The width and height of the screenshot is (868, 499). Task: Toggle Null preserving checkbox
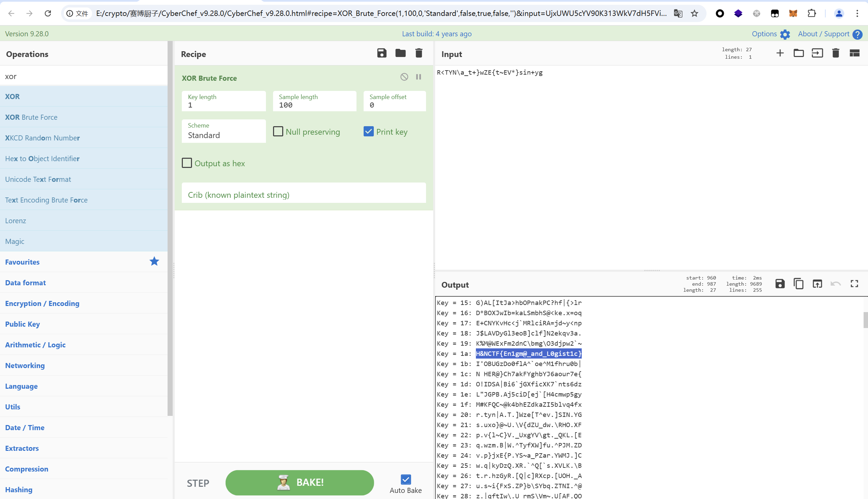click(278, 131)
